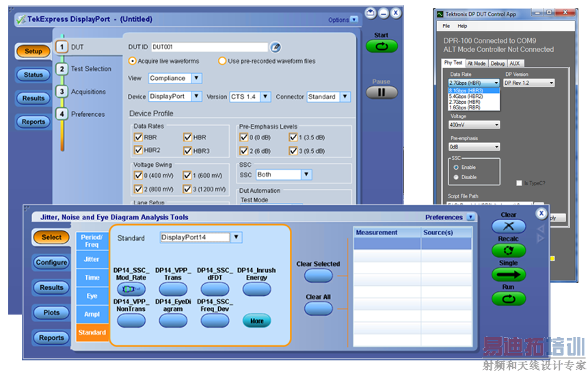Select SSC Disable radio in DUT Control App
588x372 pixels.
point(456,177)
